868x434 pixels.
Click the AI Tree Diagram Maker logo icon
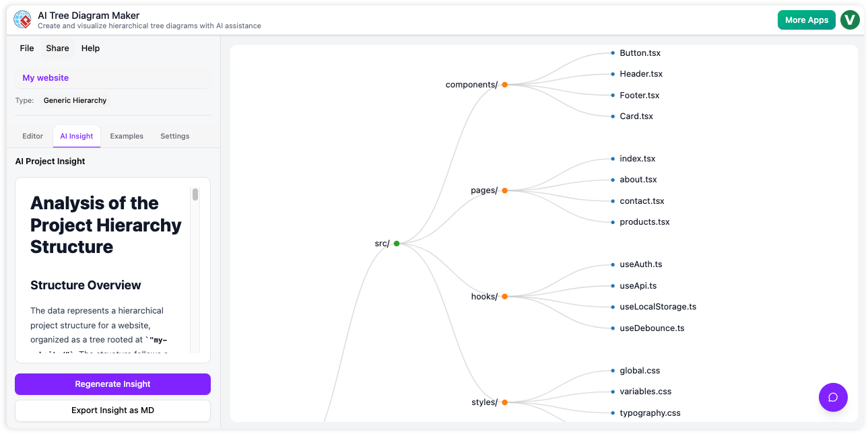click(x=22, y=20)
